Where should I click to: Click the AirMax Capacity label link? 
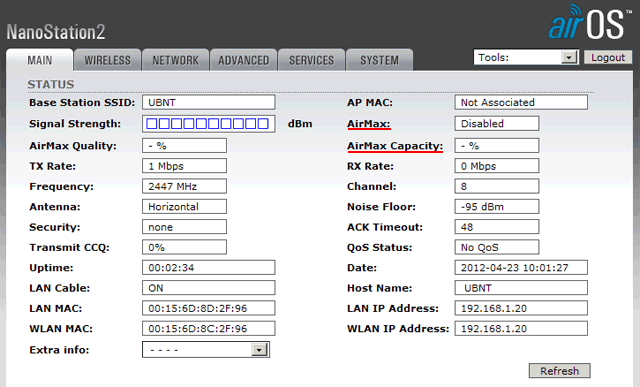point(395,146)
